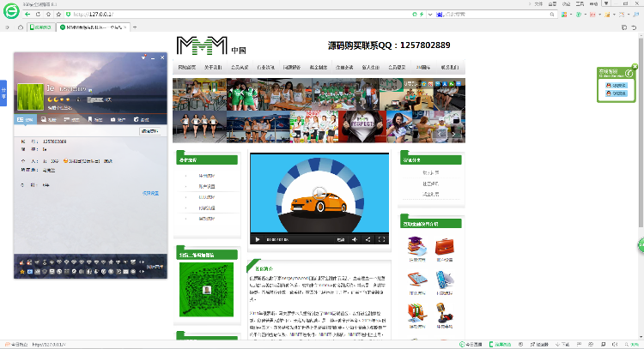Click the green compatibility icon beside the lightning
The width and height of the screenshot is (644, 349).
(x=415, y=14)
